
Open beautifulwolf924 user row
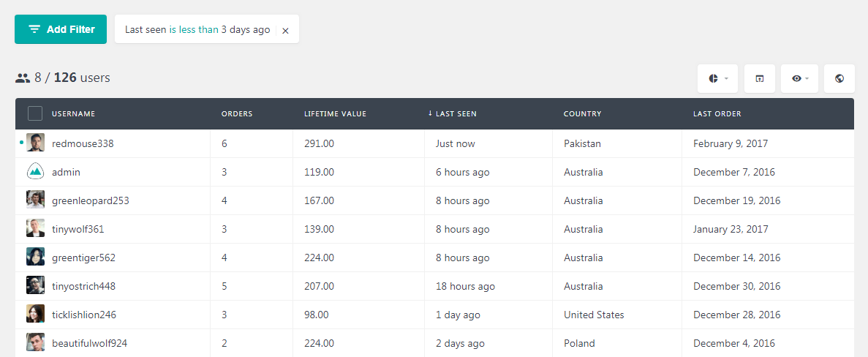pyautogui.click(x=434, y=343)
